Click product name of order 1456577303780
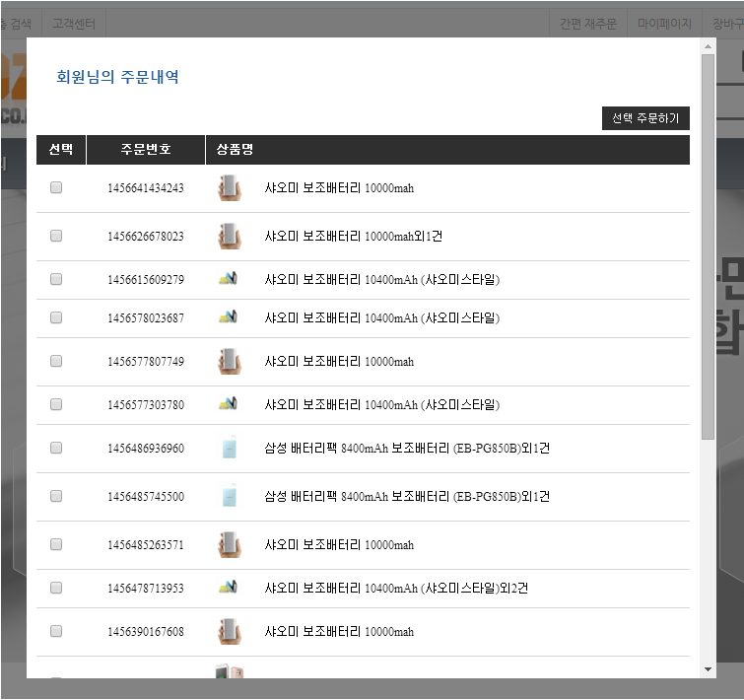 [x=381, y=405]
